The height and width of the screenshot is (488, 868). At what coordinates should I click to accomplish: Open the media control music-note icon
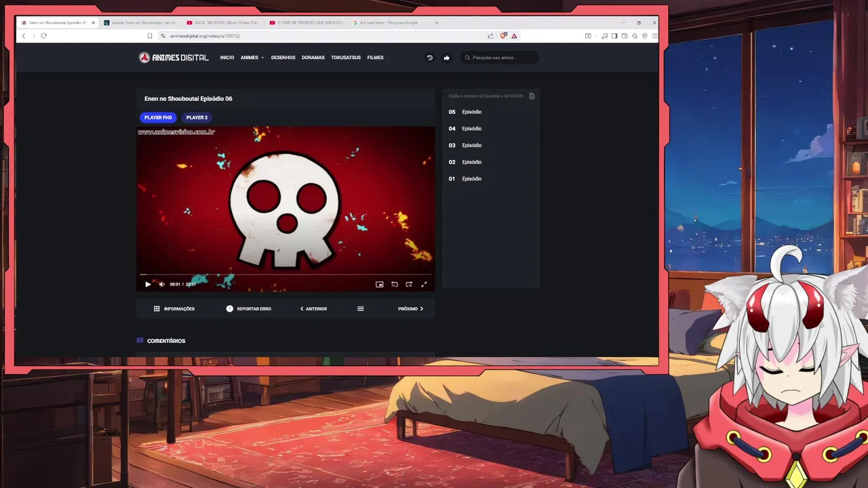pyautogui.click(x=604, y=36)
